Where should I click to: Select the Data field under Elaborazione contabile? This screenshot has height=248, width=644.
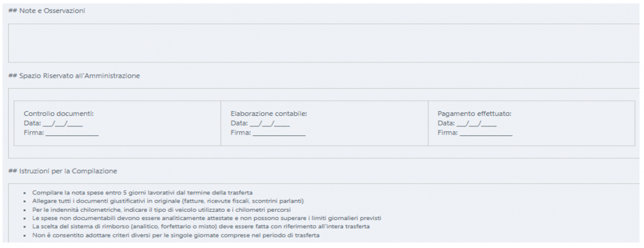(269, 123)
